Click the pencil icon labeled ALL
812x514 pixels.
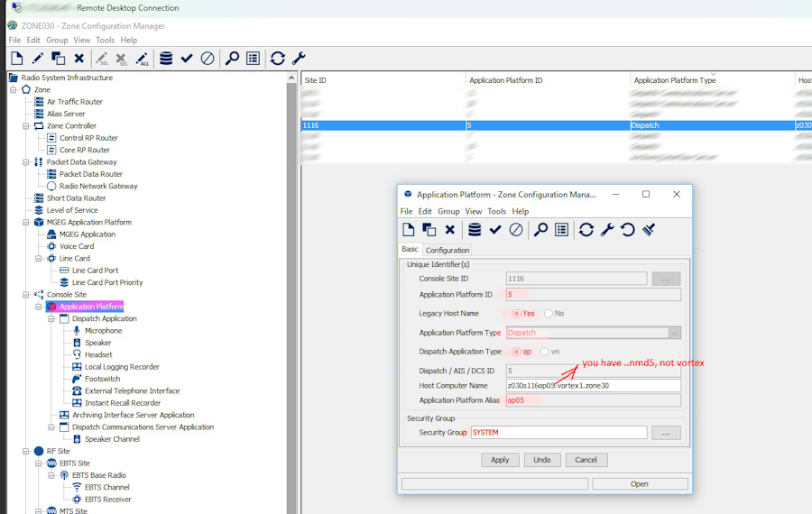click(x=143, y=59)
